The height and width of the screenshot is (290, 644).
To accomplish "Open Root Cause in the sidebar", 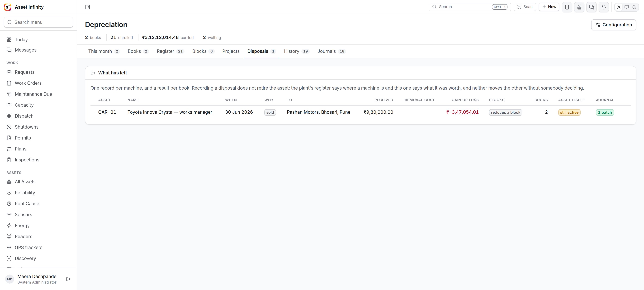I will point(38,204).
